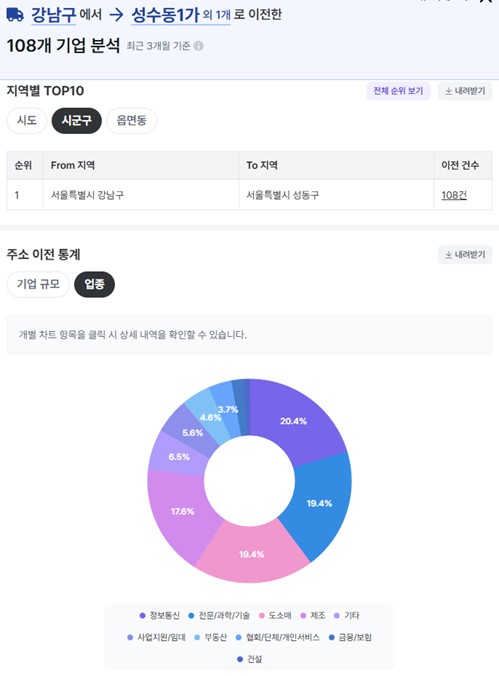Open the 강남구 origin selector
Screen dimensions: 499x676
tap(54, 16)
